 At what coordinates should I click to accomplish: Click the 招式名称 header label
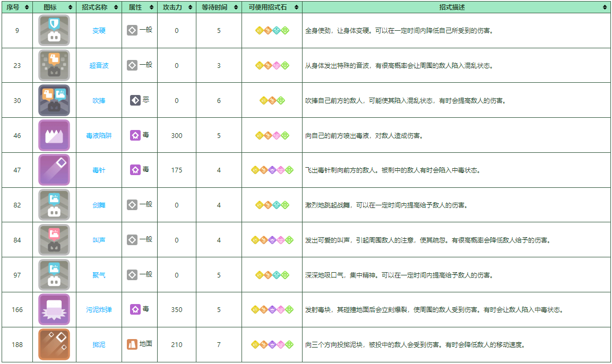click(x=94, y=7)
